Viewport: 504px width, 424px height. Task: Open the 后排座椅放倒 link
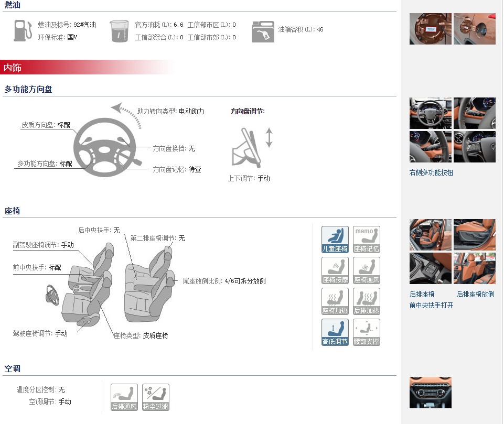tap(475, 294)
